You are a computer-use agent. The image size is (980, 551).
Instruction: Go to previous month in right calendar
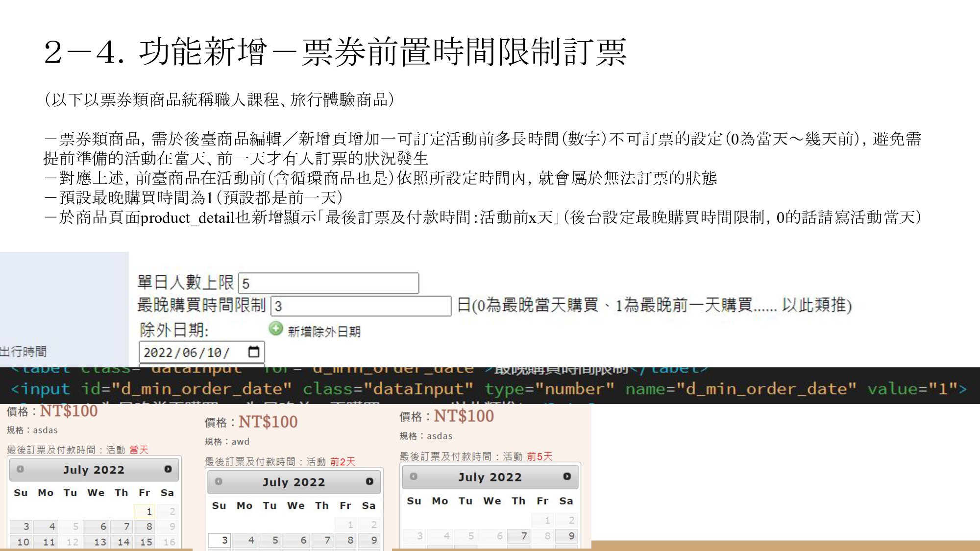click(x=414, y=476)
